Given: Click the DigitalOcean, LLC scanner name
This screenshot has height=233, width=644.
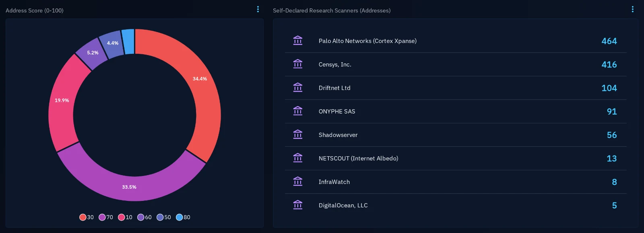Looking at the screenshot, I should [x=343, y=205].
